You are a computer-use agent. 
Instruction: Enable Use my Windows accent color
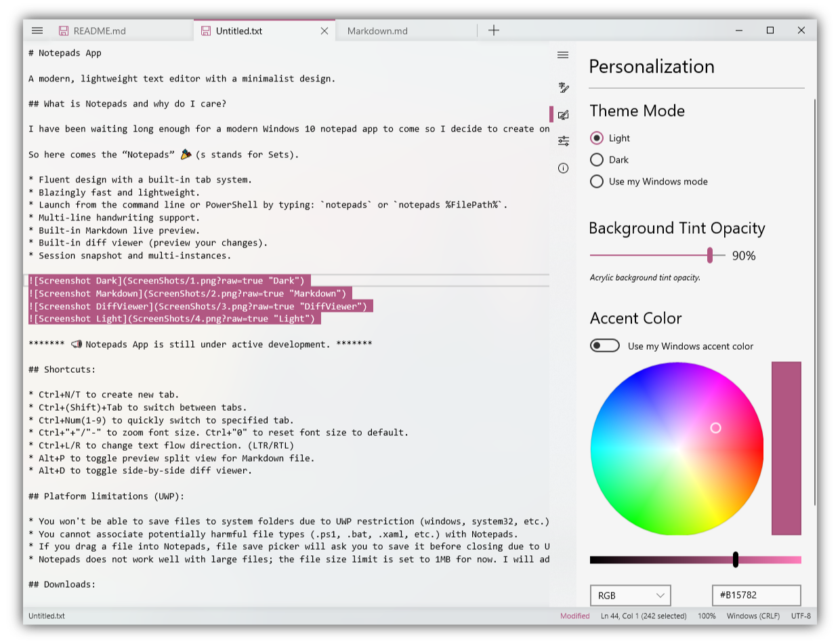(x=604, y=345)
